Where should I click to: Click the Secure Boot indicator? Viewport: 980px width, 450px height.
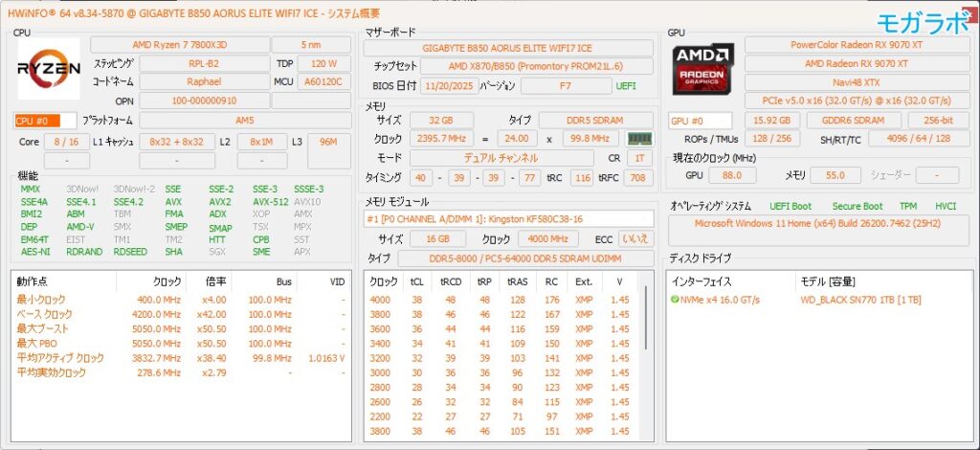click(857, 206)
